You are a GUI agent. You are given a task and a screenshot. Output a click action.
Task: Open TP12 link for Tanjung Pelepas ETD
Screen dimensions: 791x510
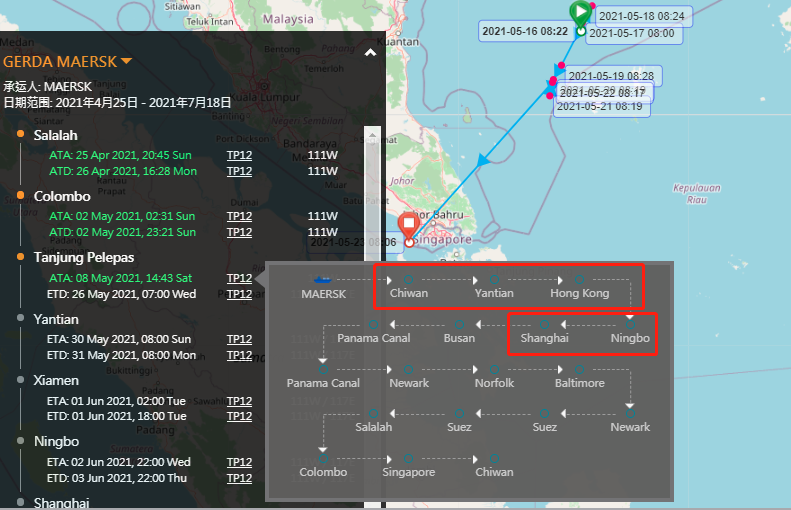[239, 294]
